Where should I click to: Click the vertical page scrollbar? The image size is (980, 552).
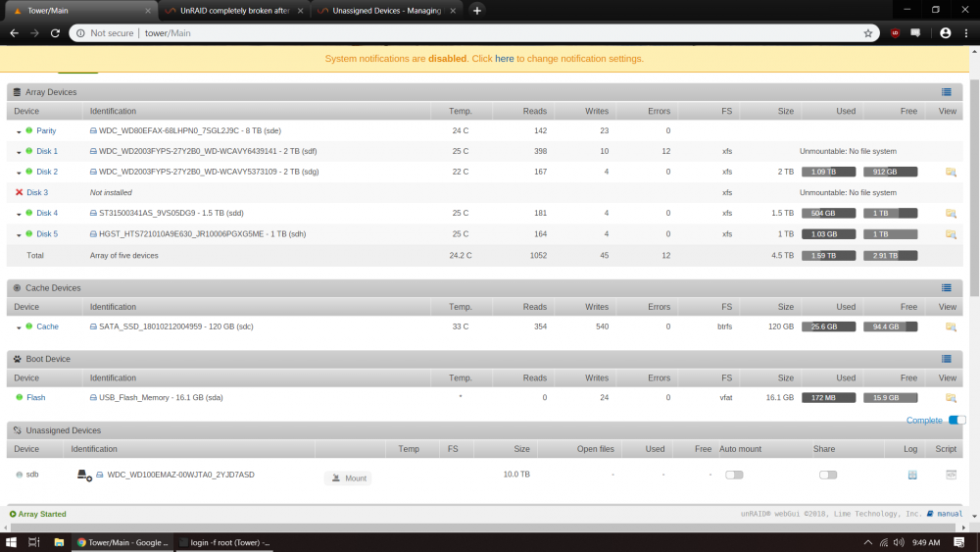coord(974,187)
